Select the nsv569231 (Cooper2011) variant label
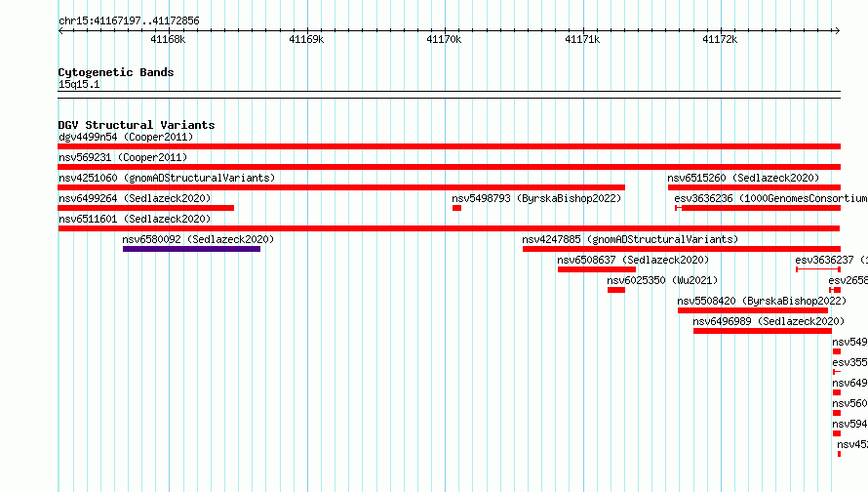Screen dimensions: 868x492 pyautogui.click(x=123, y=157)
